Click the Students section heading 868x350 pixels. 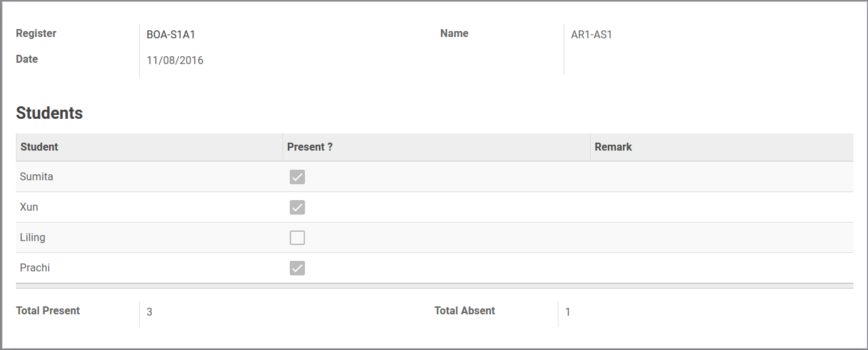[50, 113]
